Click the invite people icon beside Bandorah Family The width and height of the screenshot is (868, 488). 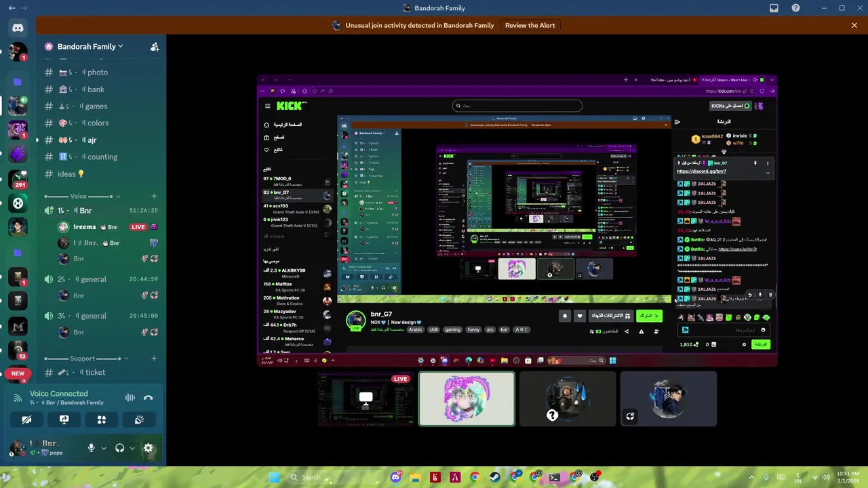click(155, 47)
